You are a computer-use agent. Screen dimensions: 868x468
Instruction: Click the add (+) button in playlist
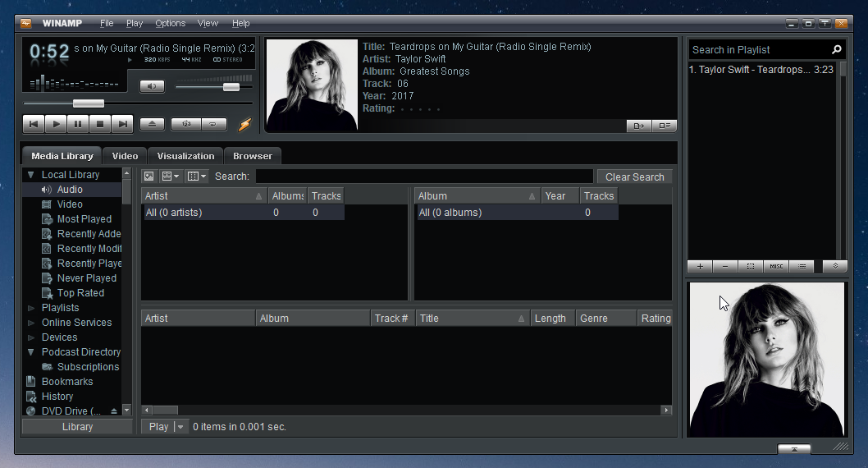coord(700,266)
